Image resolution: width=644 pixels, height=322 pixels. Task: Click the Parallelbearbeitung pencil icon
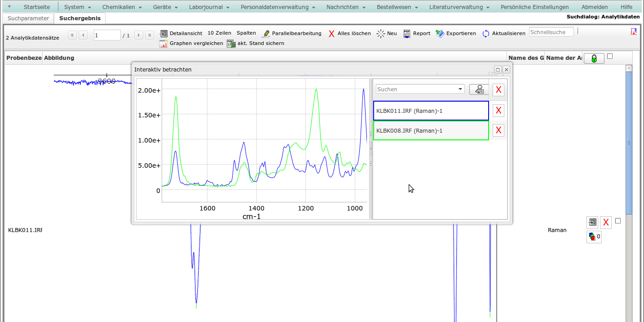pos(266,34)
